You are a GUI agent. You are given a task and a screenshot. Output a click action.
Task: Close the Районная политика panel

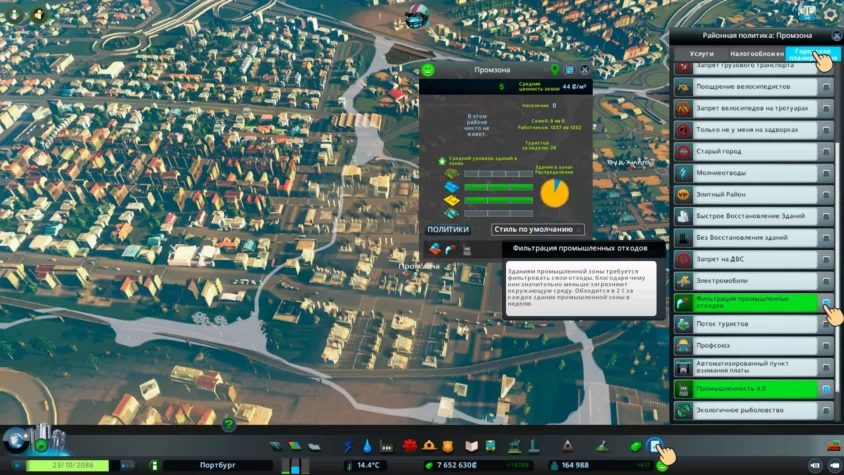[836, 36]
